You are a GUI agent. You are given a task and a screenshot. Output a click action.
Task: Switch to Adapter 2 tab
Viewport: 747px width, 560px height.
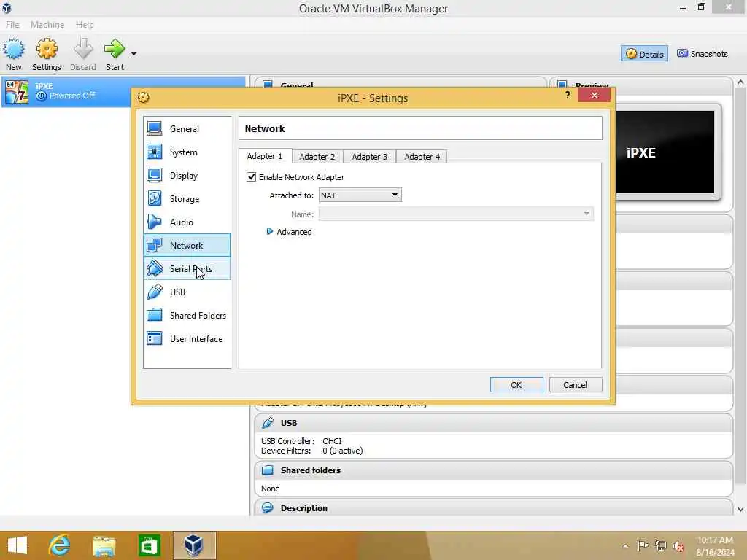[x=317, y=157]
